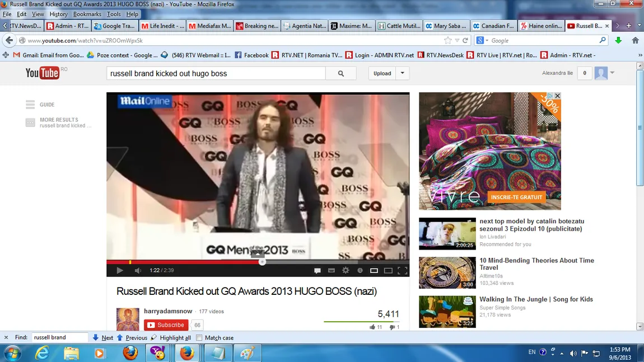Open More Results sidebar item

pos(59,123)
